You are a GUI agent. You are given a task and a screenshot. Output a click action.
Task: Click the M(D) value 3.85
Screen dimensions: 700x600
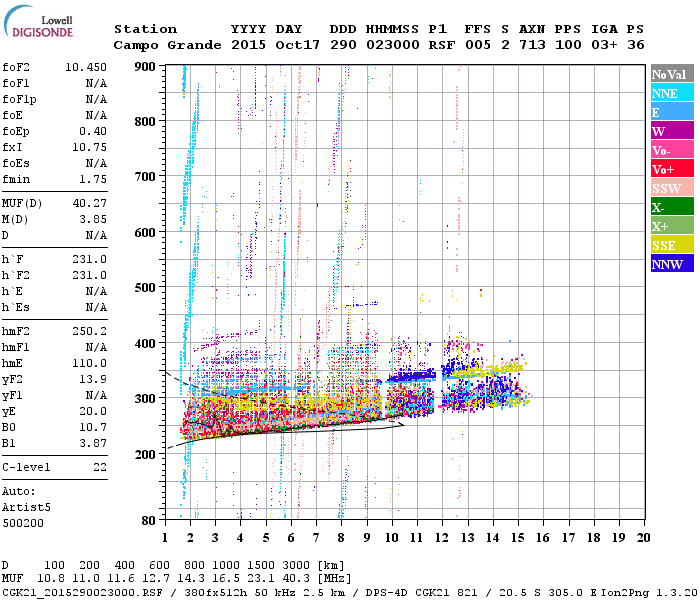(93, 219)
